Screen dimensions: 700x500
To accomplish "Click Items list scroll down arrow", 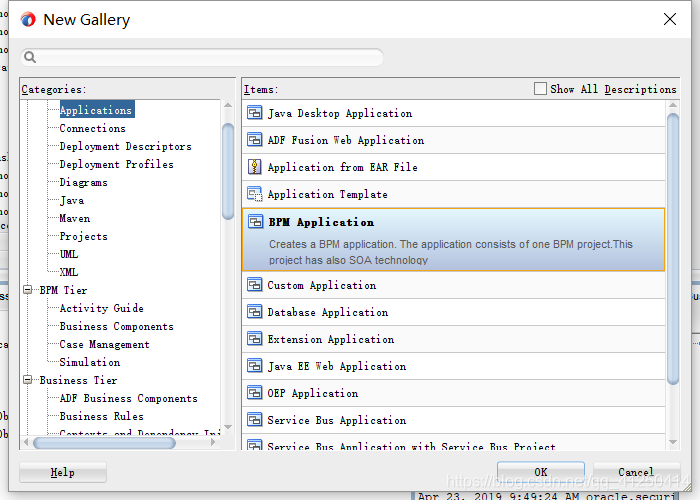I will point(673,442).
